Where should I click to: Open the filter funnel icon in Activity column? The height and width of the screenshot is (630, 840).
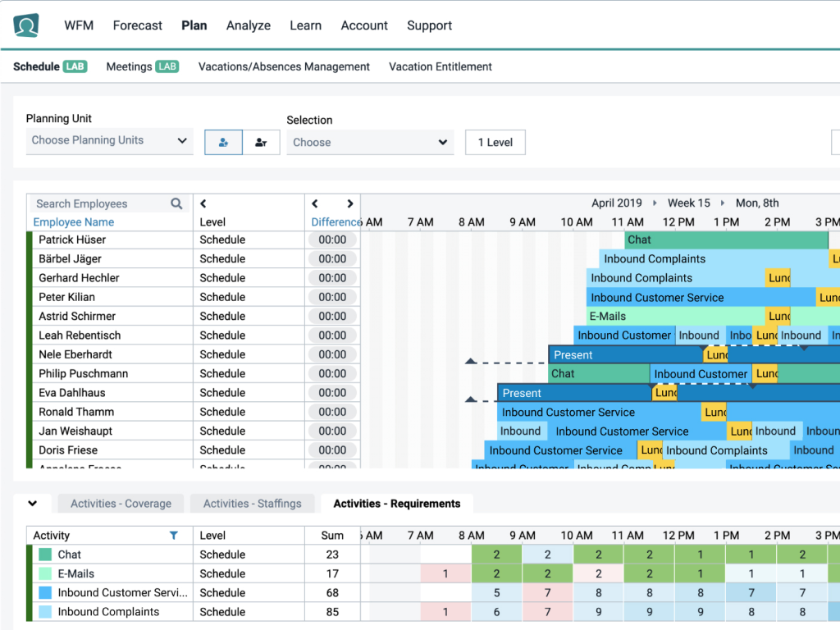tap(173, 535)
